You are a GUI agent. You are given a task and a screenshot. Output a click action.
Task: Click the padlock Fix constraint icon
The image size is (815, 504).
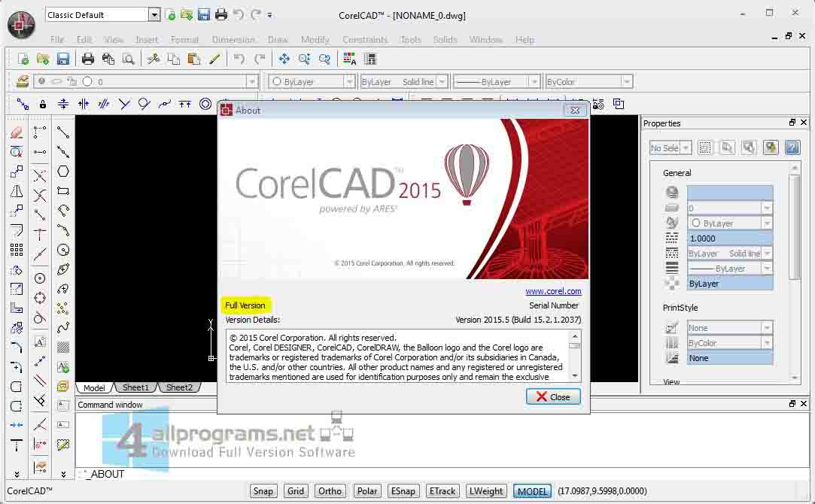(x=43, y=104)
